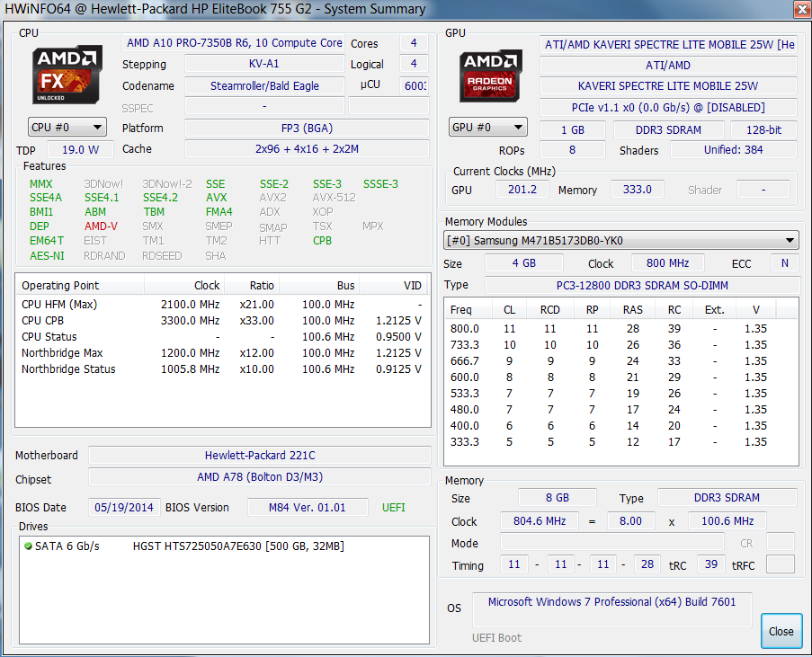This screenshot has width=812, height=657.
Task: Click the cache value 2x96 + 4x16 + 2x2M
Action: point(307,149)
